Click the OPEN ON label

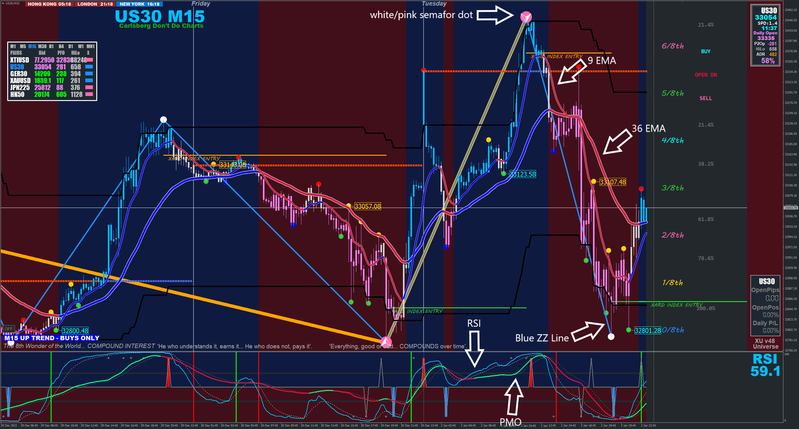706,75
